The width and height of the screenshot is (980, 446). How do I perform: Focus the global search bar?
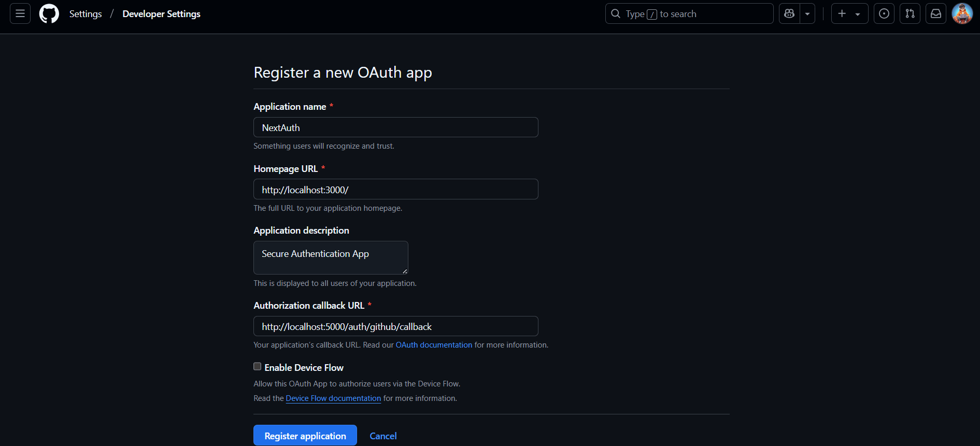pyautogui.click(x=689, y=13)
